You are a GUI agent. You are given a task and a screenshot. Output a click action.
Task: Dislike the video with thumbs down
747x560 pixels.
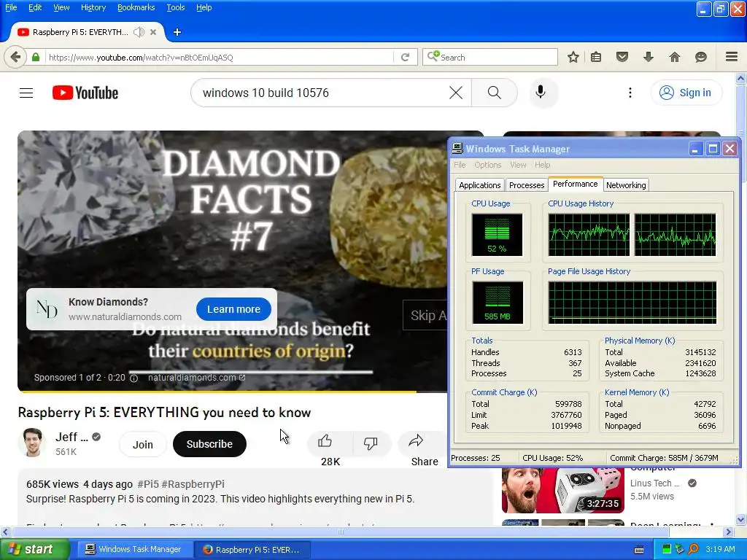coord(371,443)
